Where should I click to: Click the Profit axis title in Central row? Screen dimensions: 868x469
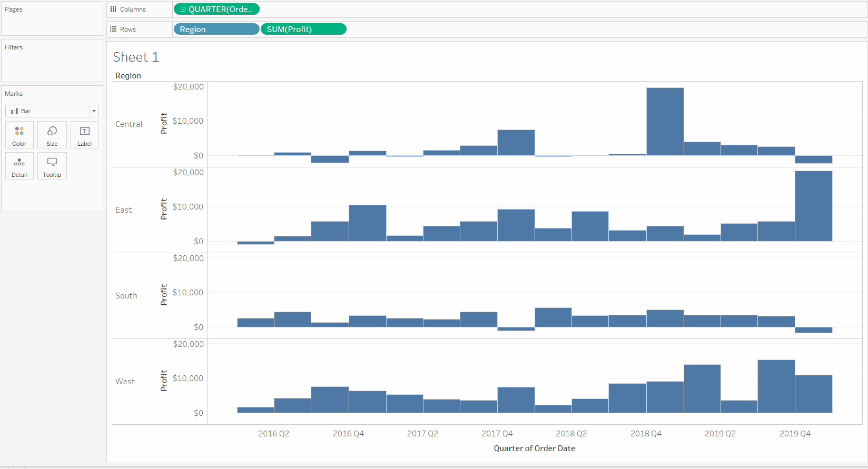164,123
